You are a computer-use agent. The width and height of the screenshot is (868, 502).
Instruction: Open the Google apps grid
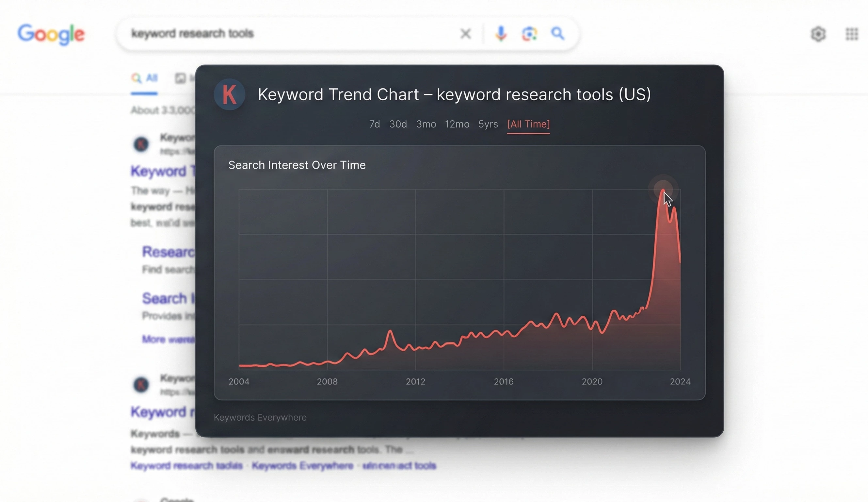[x=851, y=33]
